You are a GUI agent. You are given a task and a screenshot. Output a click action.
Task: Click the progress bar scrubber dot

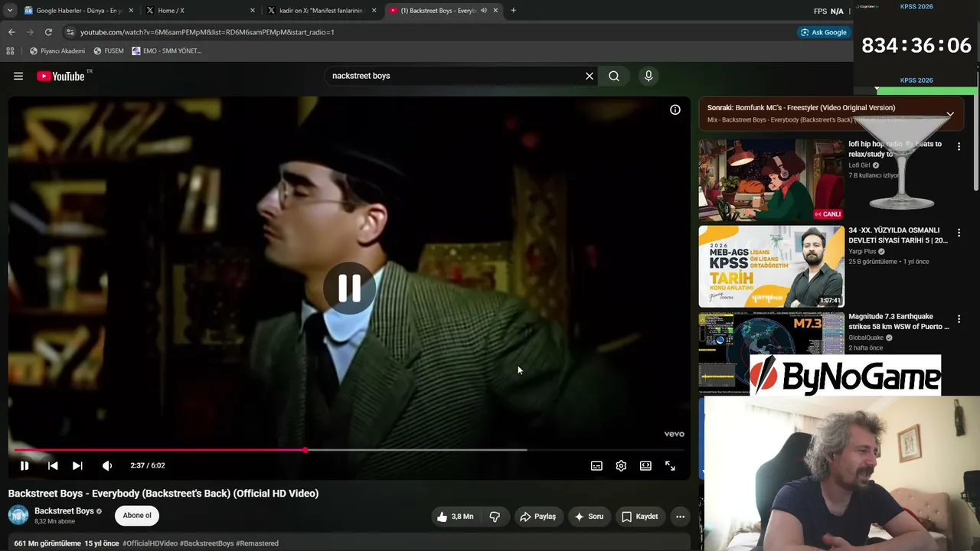(x=305, y=450)
